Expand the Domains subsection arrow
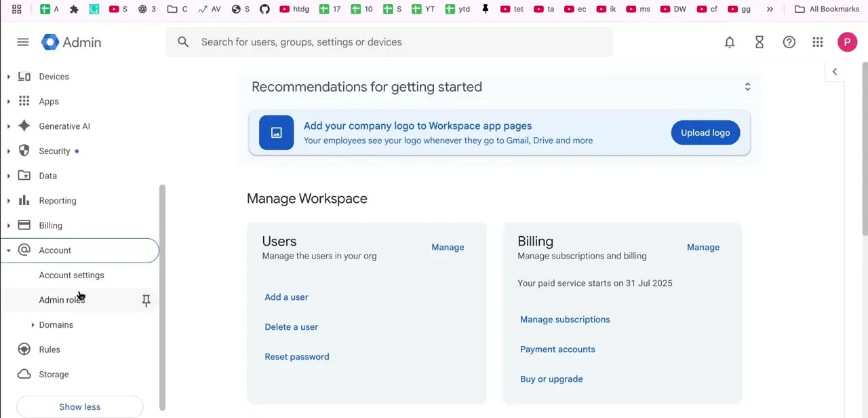The width and height of the screenshot is (868, 418). point(33,325)
